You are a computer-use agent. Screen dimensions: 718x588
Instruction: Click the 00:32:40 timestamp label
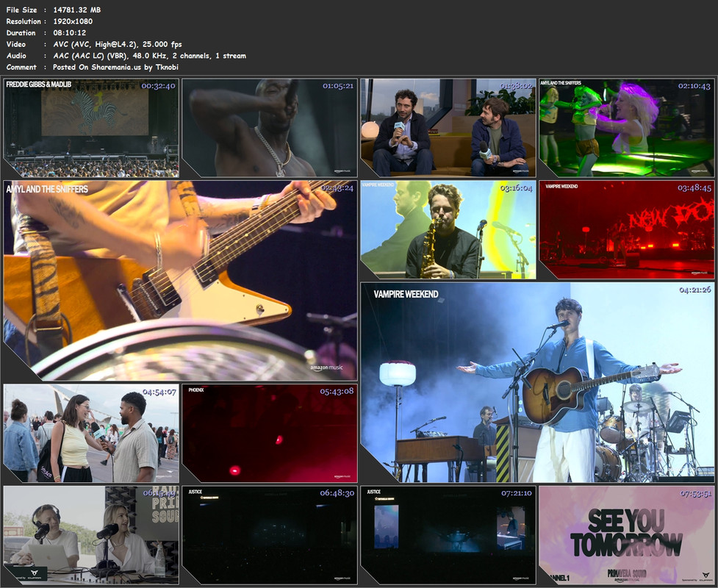159,86
